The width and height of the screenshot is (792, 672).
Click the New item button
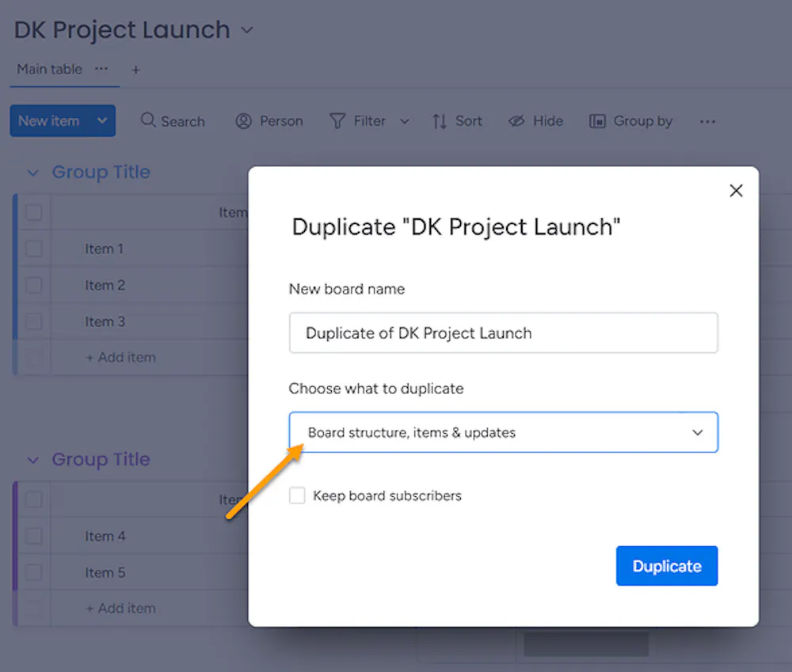pos(49,121)
